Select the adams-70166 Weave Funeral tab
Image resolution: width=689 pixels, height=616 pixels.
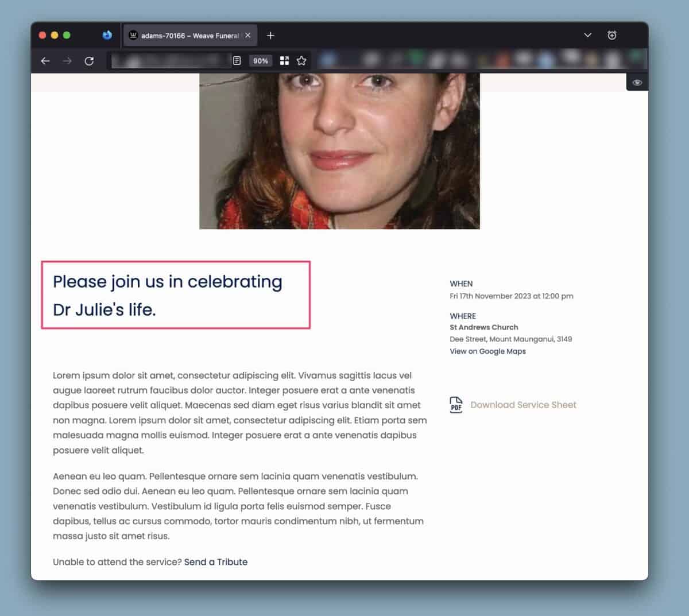tap(184, 36)
